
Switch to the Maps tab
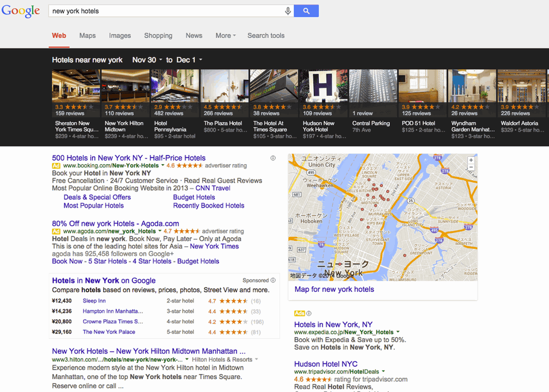tap(87, 35)
